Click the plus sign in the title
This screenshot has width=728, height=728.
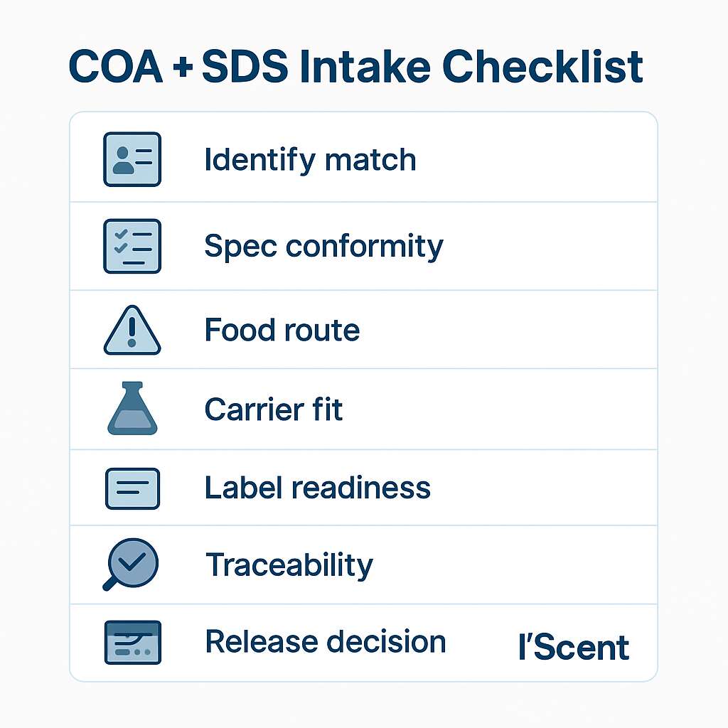(183, 68)
